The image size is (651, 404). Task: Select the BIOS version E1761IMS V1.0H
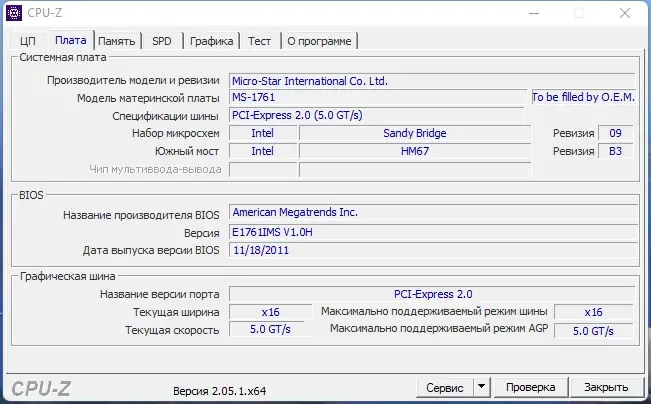(433, 232)
